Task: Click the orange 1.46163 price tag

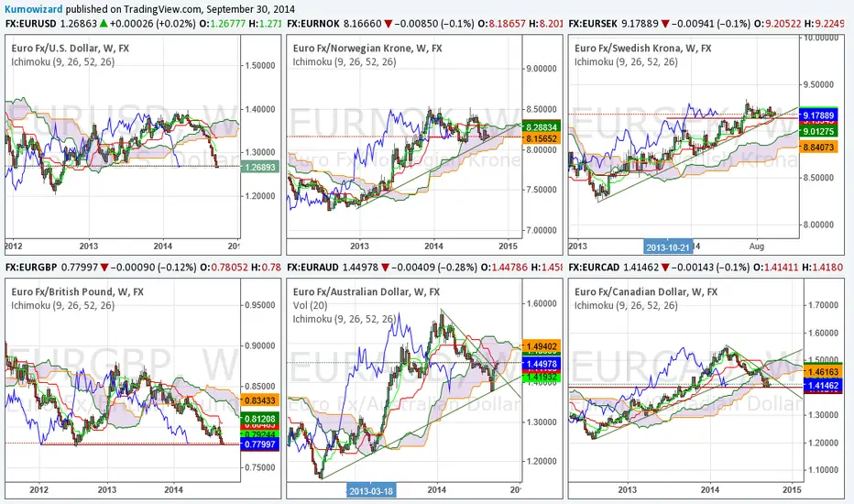Action: coord(823,372)
